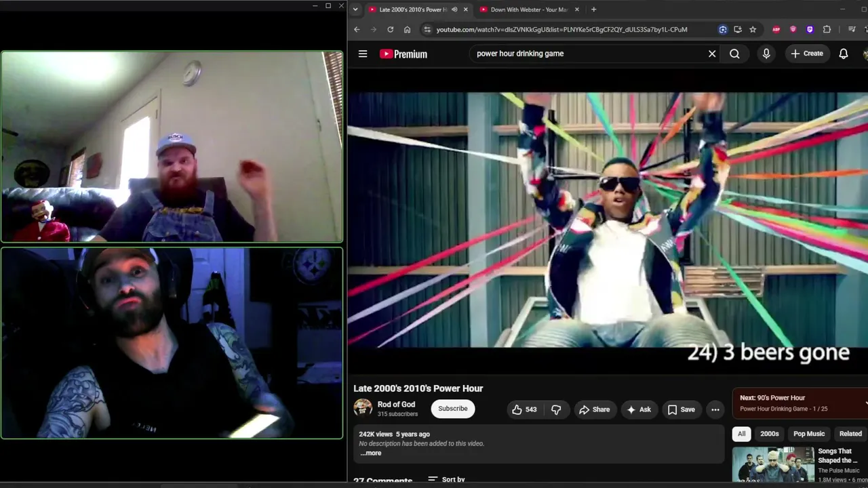Open the Ask assistant for this video

click(639, 409)
